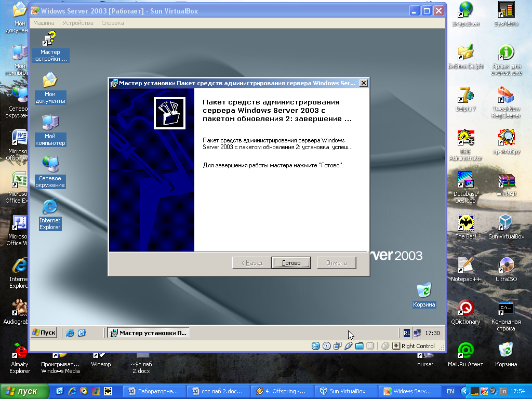Close the setup wizard dialog
The image size is (532, 399).
pos(363,83)
